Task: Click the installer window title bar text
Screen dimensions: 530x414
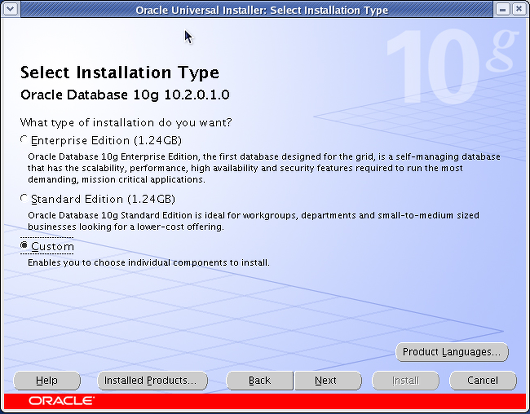Action: [262, 10]
